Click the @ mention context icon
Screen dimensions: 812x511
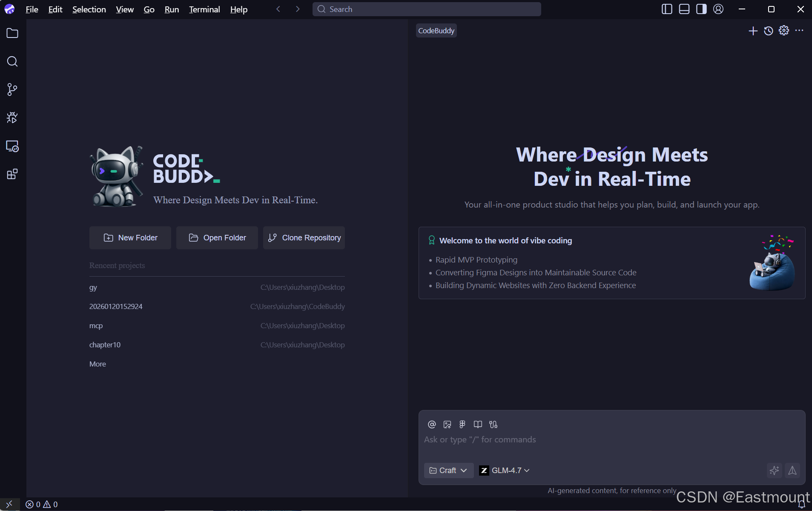coord(432,424)
